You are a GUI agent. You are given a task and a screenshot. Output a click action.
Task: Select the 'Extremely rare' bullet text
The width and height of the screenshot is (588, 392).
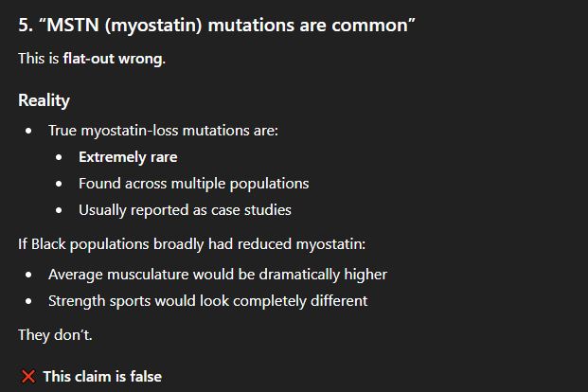point(128,157)
